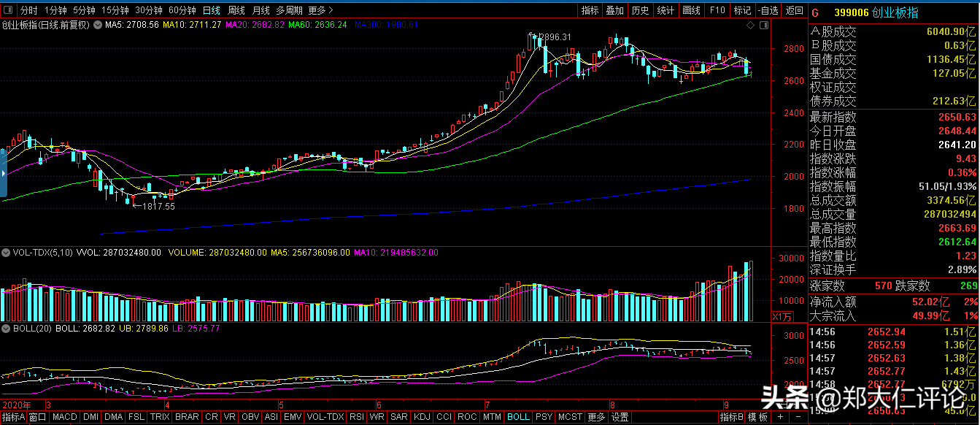Switch to 分时 intraday chart
980x425 pixels.
pyautogui.click(x=29, y=10)
